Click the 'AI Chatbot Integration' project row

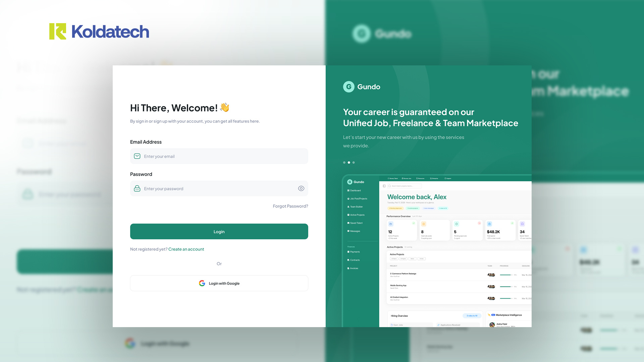click(459, 298)
